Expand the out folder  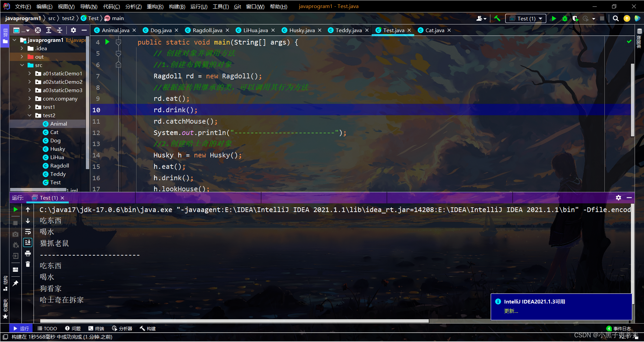(22, 57)
